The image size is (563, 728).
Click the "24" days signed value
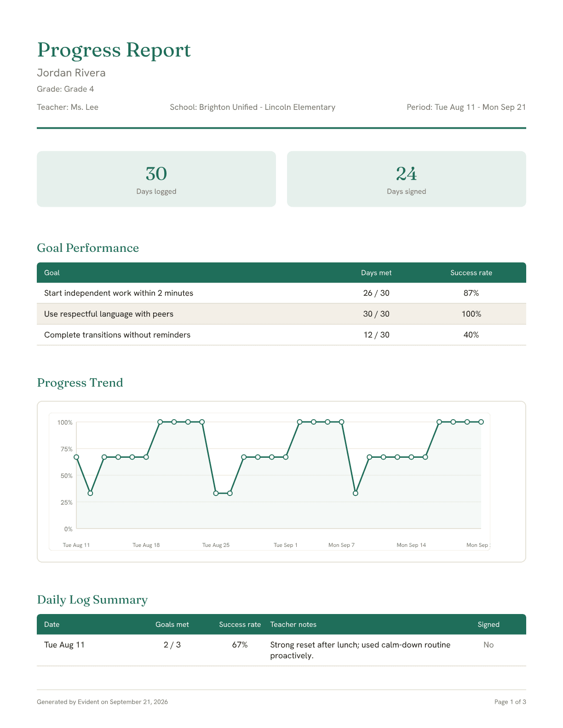(407, 174)
